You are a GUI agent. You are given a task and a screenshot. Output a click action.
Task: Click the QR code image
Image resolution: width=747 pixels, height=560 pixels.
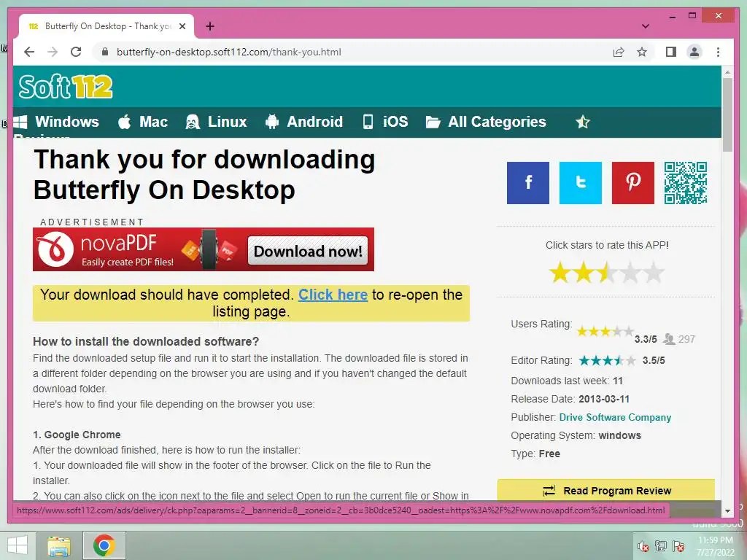[x=686, y=183]
